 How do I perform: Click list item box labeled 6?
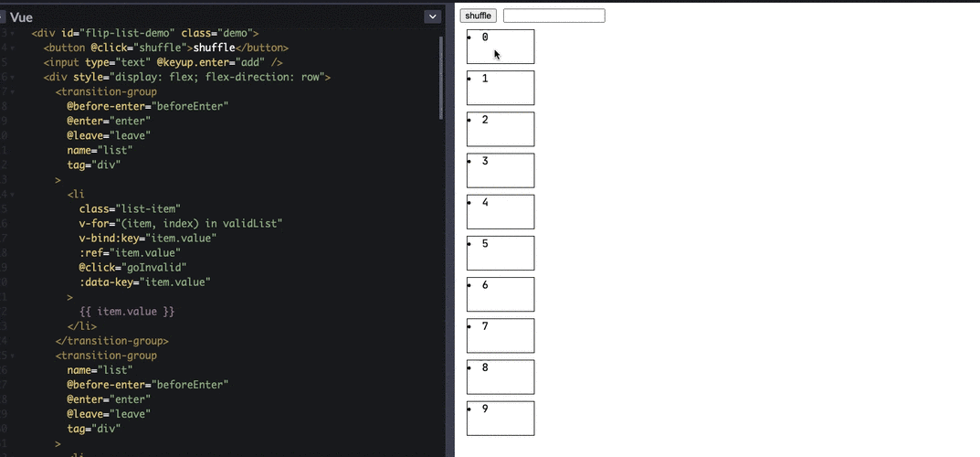pyautogui.click(x=501, y=293)
